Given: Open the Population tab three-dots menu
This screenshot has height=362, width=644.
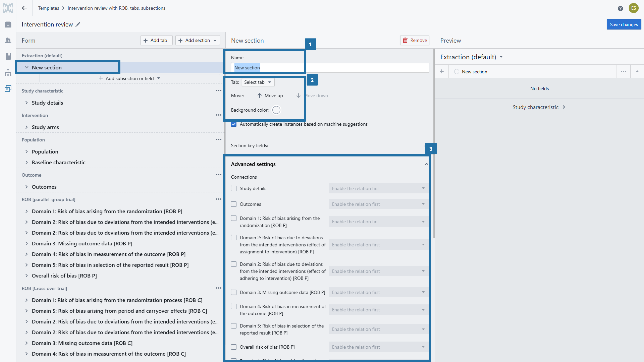Looking at the screenshot, I should click(218, 140).
